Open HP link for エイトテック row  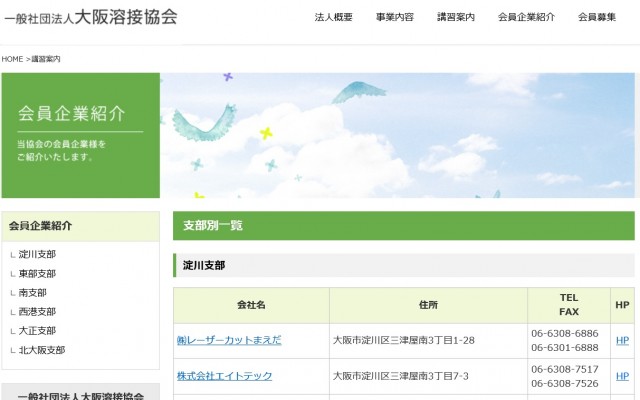(622, 376)
